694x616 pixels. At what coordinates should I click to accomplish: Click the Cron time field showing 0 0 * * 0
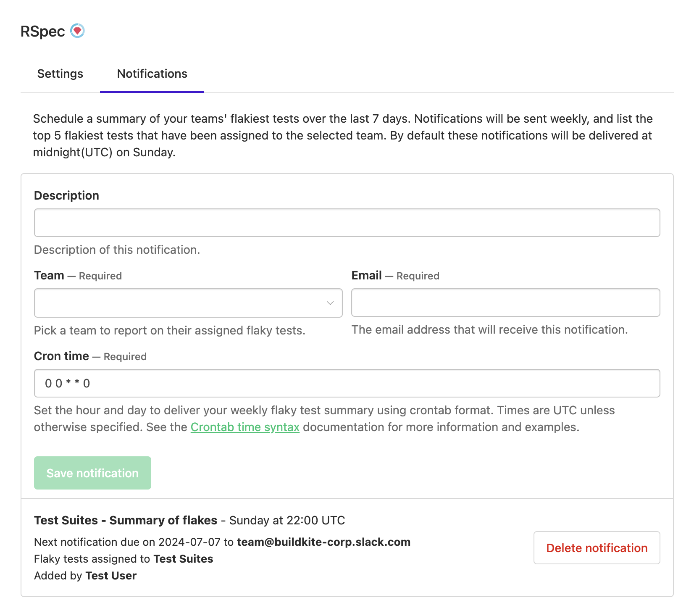tap(346, 383)
